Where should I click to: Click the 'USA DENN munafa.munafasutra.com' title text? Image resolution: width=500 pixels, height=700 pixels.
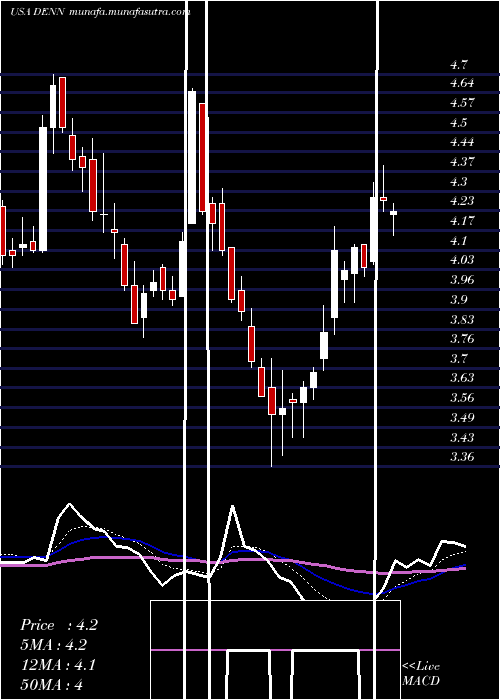[100, 12]
